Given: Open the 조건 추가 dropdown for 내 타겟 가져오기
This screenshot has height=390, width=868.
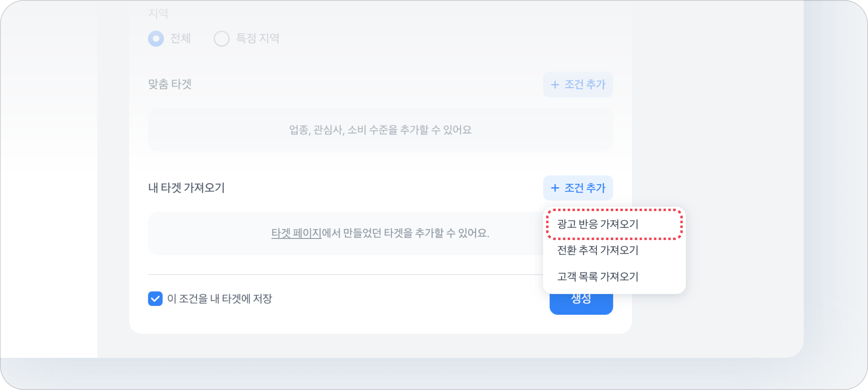Looking at the screenshot, I should 578,188.
